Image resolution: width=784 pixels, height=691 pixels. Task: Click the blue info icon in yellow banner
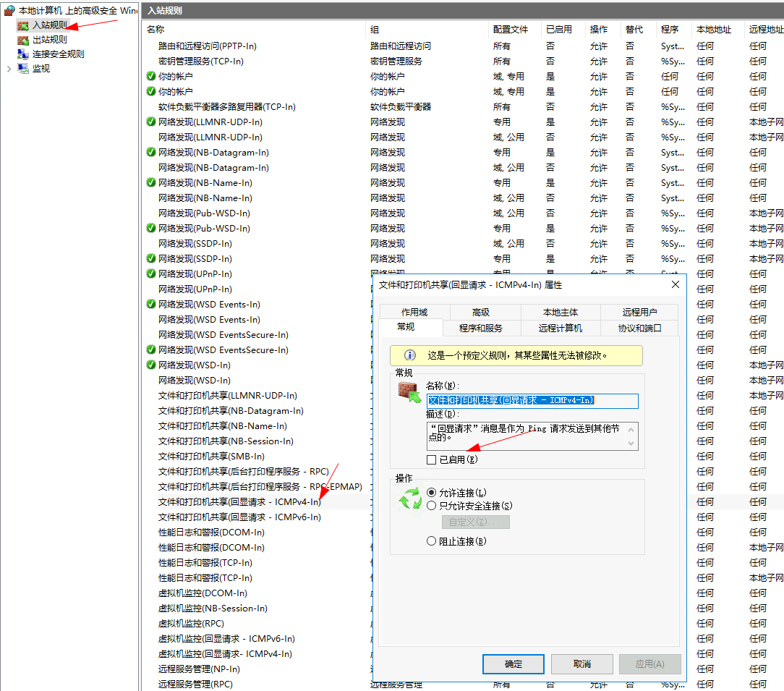[x=409, y=355]
